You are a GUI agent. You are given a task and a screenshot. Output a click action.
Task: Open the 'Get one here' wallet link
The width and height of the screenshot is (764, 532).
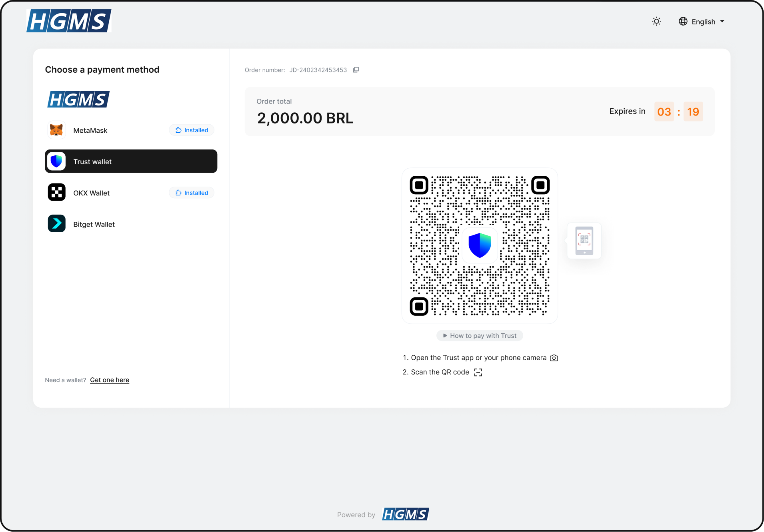(x=110, y=380)
